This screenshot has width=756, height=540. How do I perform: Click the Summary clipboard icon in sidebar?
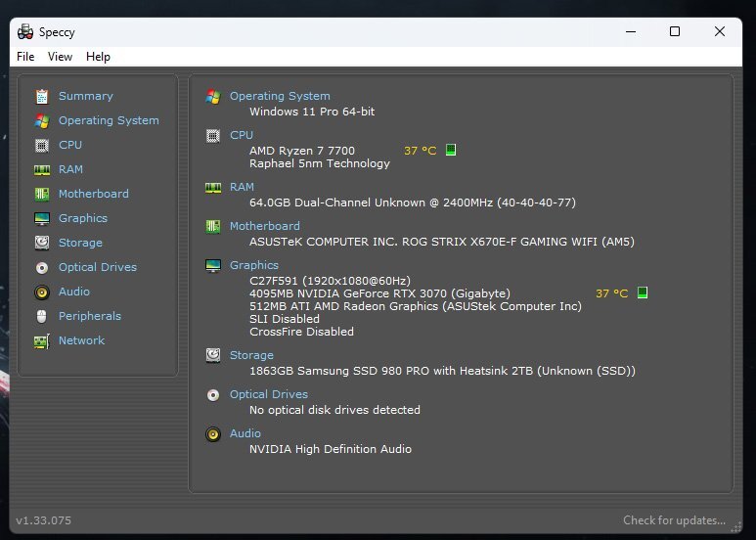[x=42, y=97]
